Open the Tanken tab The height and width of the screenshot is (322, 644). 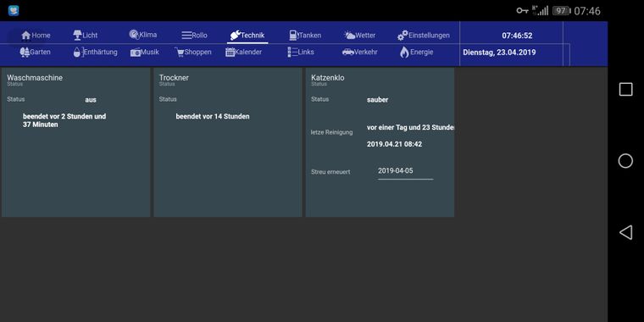coord(305,36)
